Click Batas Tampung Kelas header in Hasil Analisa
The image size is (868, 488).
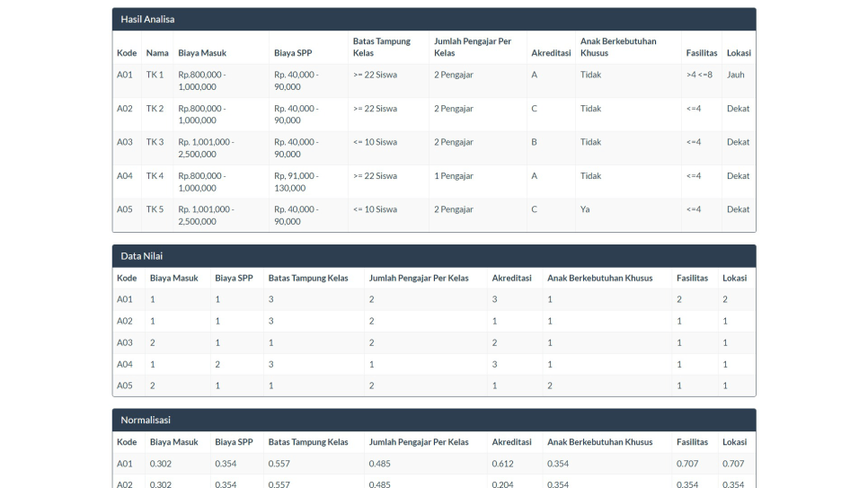click(381, 47)
